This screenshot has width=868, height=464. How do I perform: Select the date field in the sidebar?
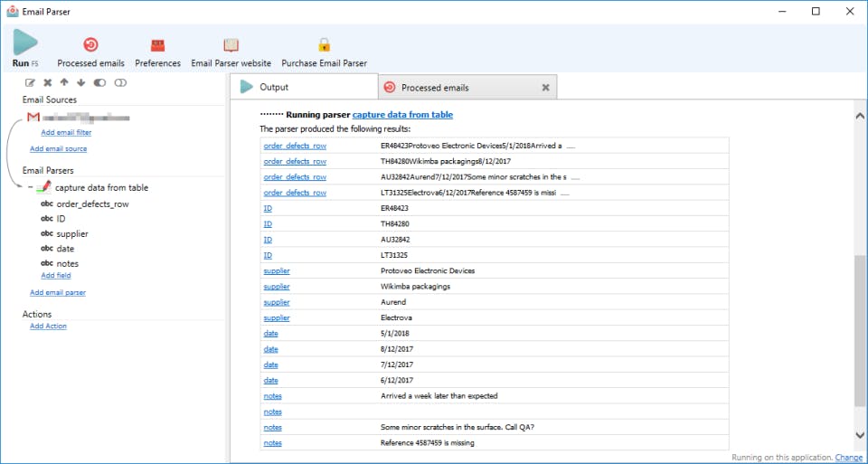click(65, 249)
